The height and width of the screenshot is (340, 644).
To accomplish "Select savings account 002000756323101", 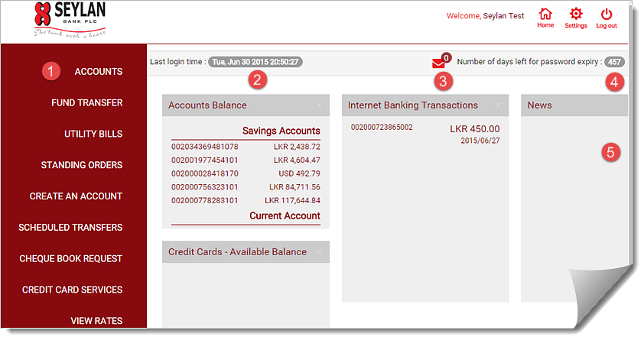I will click(x=204, y=187).
